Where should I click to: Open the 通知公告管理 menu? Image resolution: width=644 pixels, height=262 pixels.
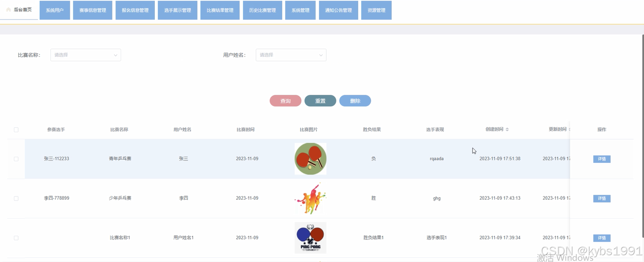(338, 10)
